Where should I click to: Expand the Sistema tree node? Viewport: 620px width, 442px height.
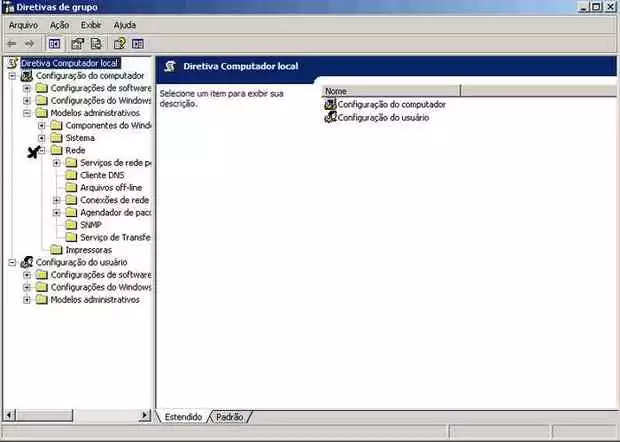(42, 138)
